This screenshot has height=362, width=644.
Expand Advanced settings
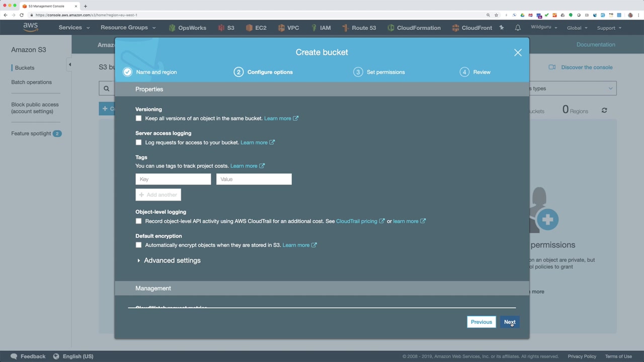[168, 260]
